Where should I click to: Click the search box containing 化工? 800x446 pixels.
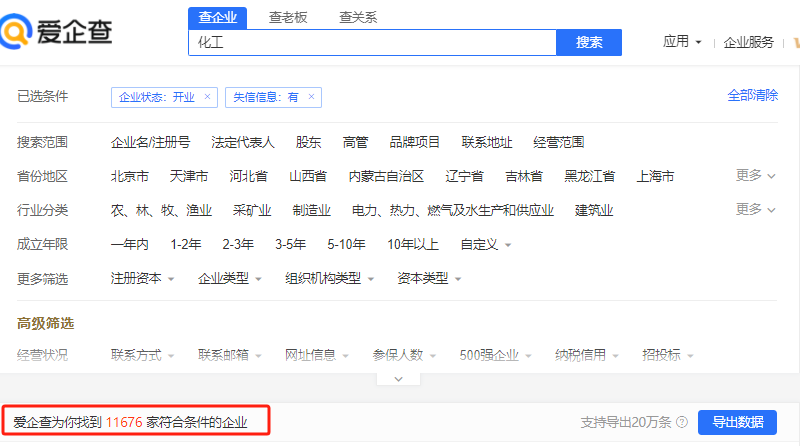pyautogui.click(x=370, y=42)
